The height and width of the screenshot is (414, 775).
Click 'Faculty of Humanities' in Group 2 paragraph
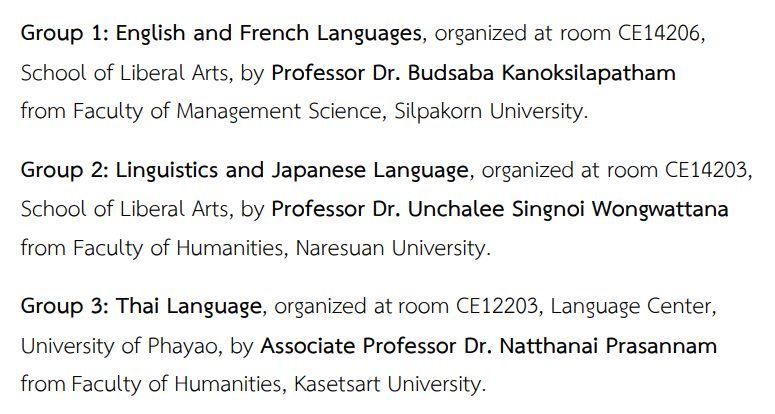point(178,248)
